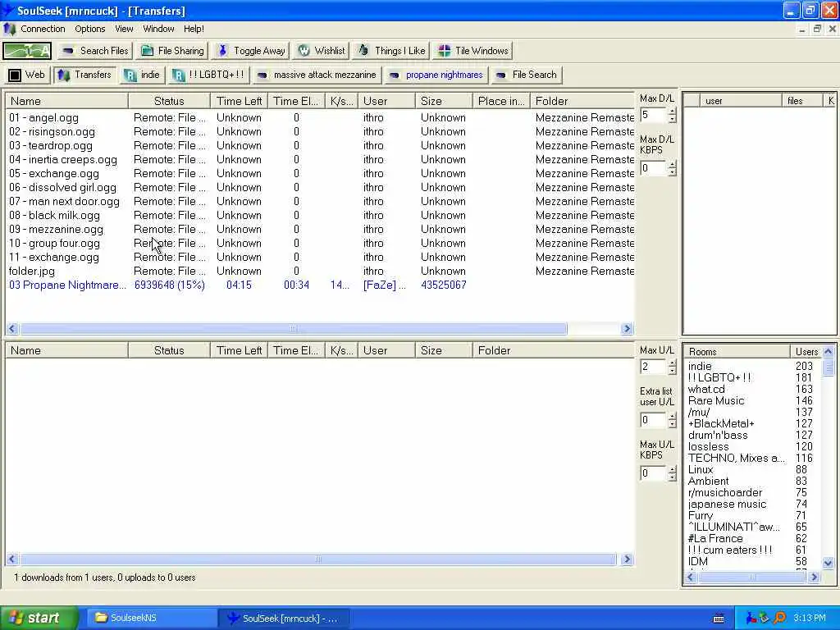Click rooms list up scroll arrow
This screenshot has height=630, width=840.
point(829,351)
